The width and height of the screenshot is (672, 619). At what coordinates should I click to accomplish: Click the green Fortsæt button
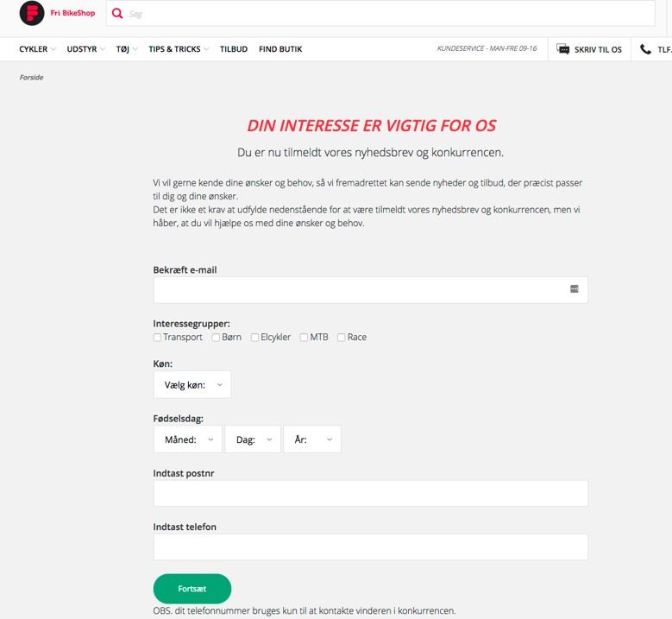[x=192, y=589]
